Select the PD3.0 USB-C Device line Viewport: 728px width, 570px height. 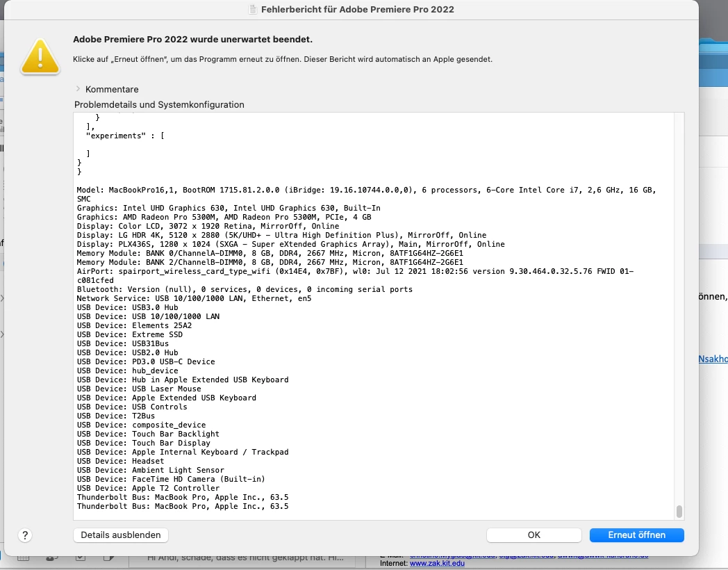[146, 361]
